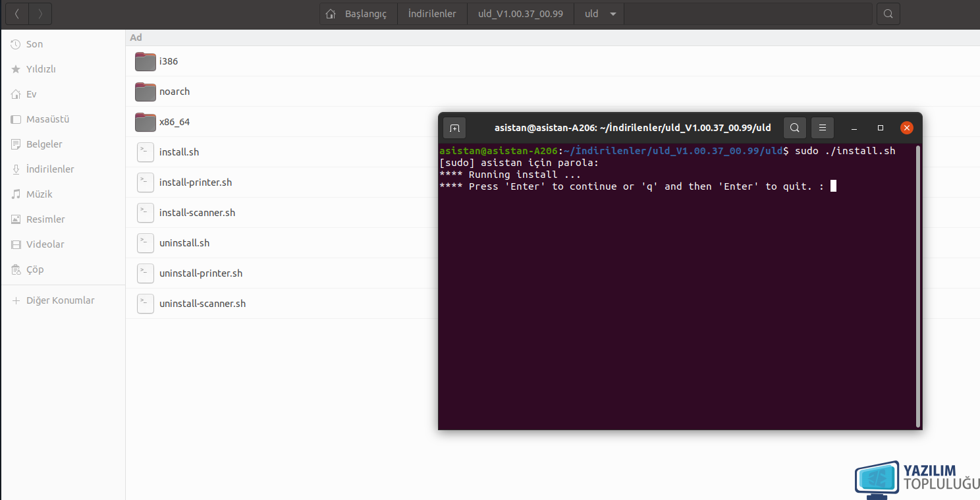The width and height of the screenshot is (980, 500).
Task: Open a new tab in the terminal
Action: pos(454,128)
